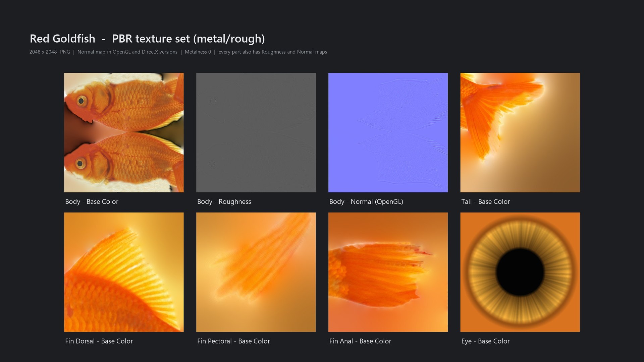Viewport: 644px width, 362px height.
Task: Click the 'Body - Base Color' caption
Action: (x=92, y=201)
